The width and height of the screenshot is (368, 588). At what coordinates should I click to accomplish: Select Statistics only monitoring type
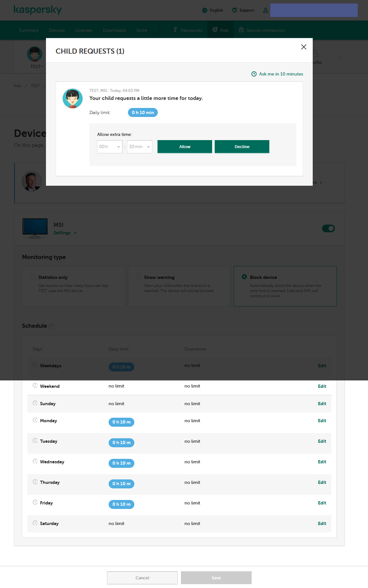pyautogui.click(x=32, y=277)
